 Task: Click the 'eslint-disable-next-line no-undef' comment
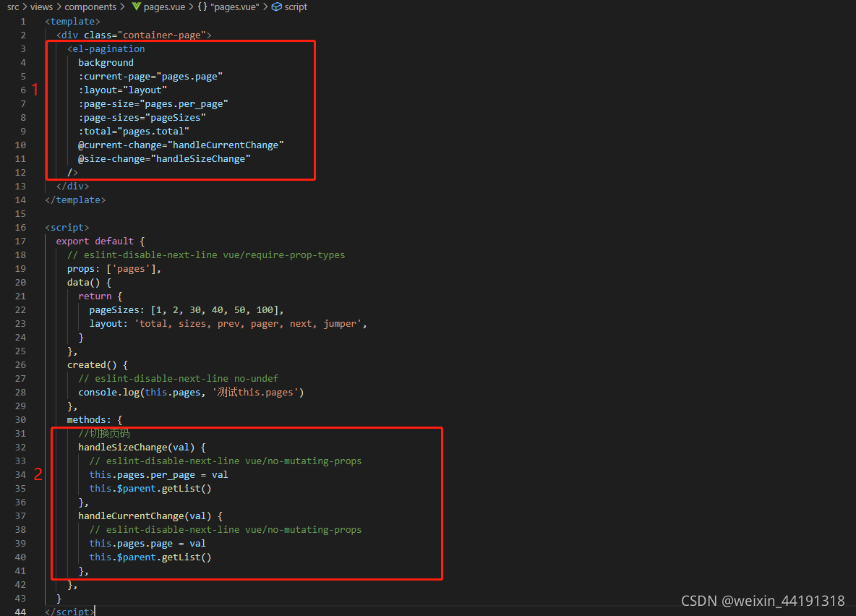pyautogui.click(x=179, y=378)
